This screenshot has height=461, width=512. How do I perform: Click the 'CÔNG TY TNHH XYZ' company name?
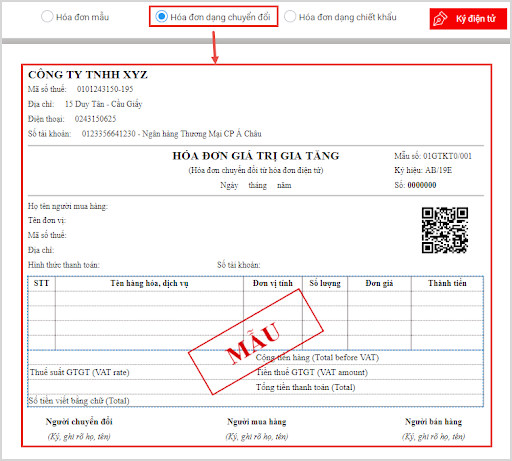point(88,75)
